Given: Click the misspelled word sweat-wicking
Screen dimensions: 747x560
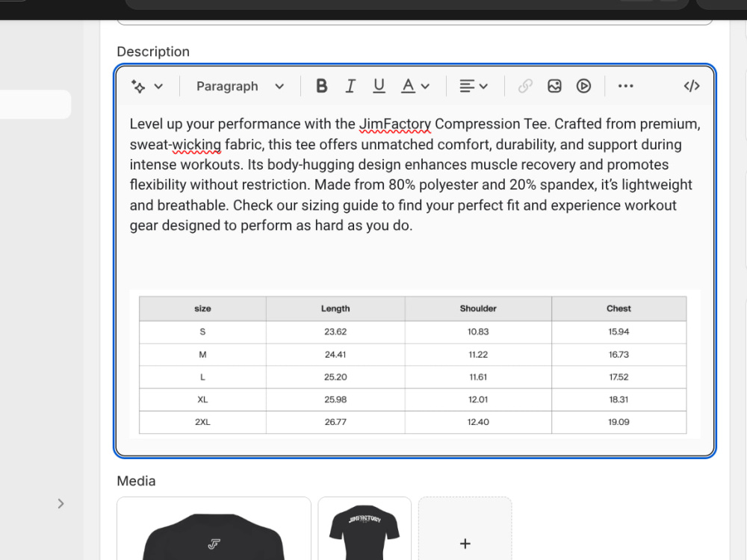Looking at the screenshot, I should [176, 145].
